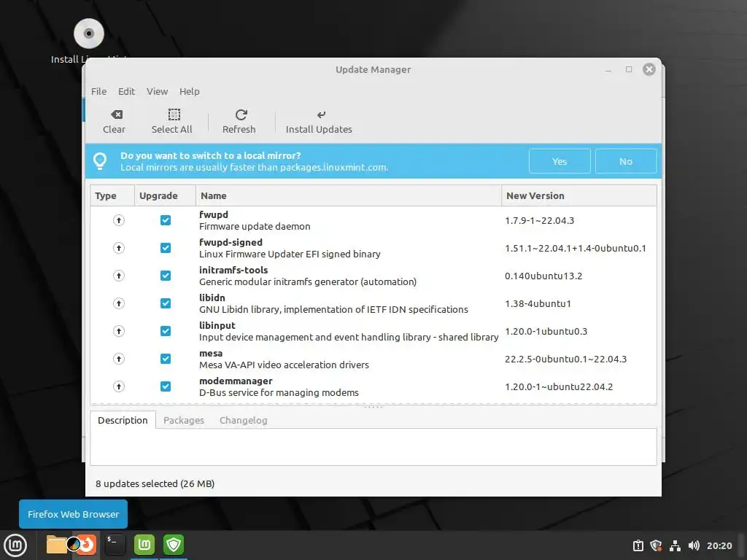Uncheck the libidn upgrade checkbox

pyautogui.click(x=166, y=303)
